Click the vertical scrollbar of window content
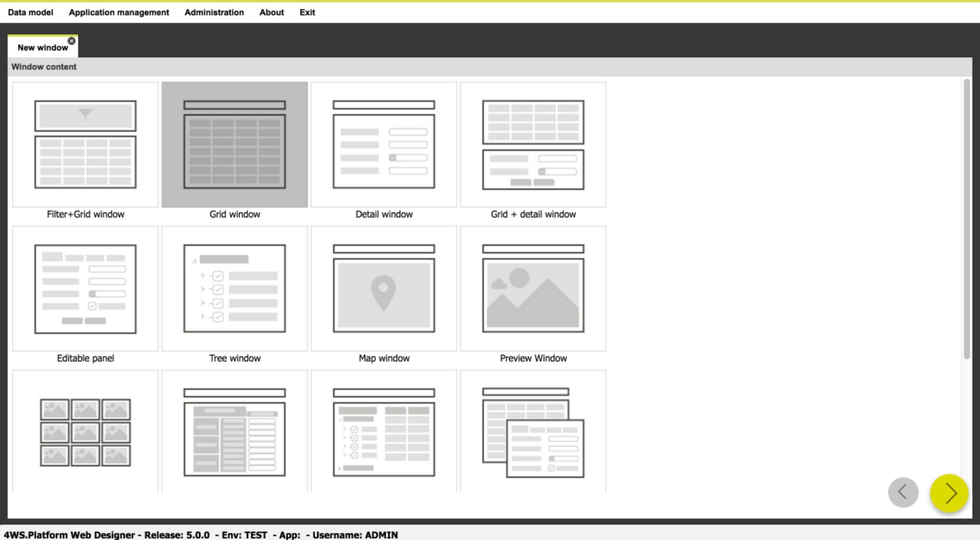 pos(967,218)
